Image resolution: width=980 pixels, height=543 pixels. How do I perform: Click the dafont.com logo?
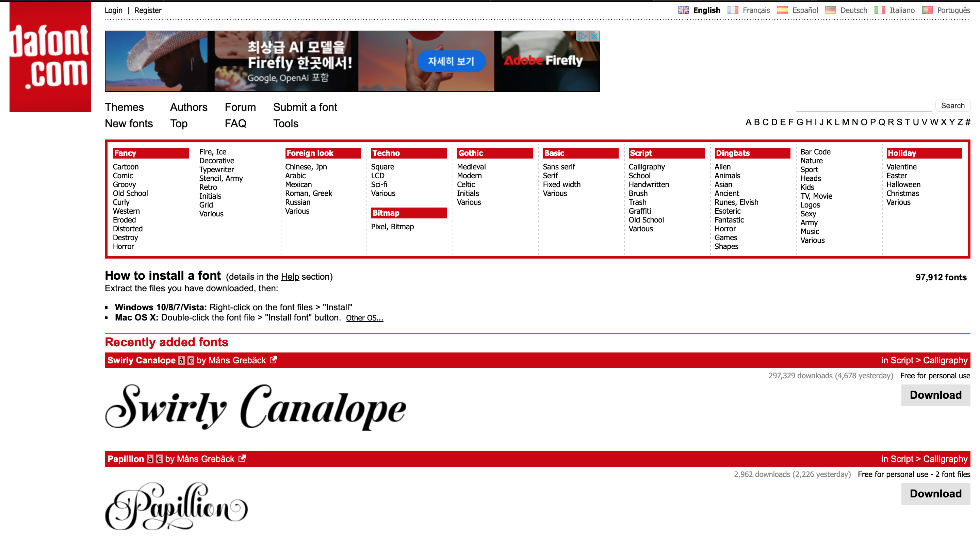coord(50,57)
